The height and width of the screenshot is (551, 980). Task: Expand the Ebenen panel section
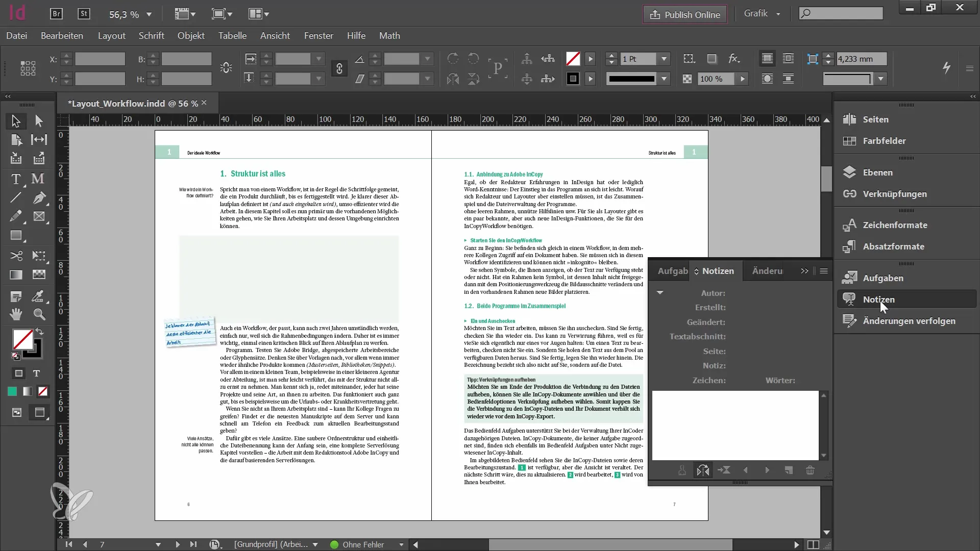pyautogui.click(x=878, y=172)
